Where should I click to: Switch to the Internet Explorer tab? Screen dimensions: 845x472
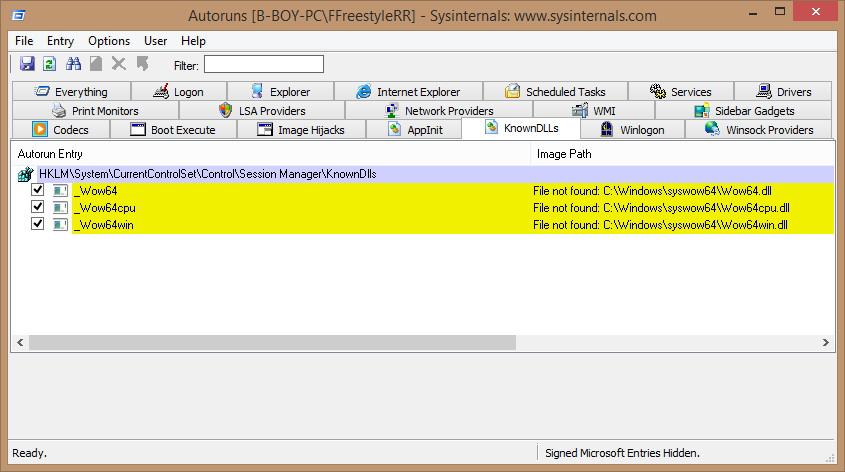[x=408, y=92]
